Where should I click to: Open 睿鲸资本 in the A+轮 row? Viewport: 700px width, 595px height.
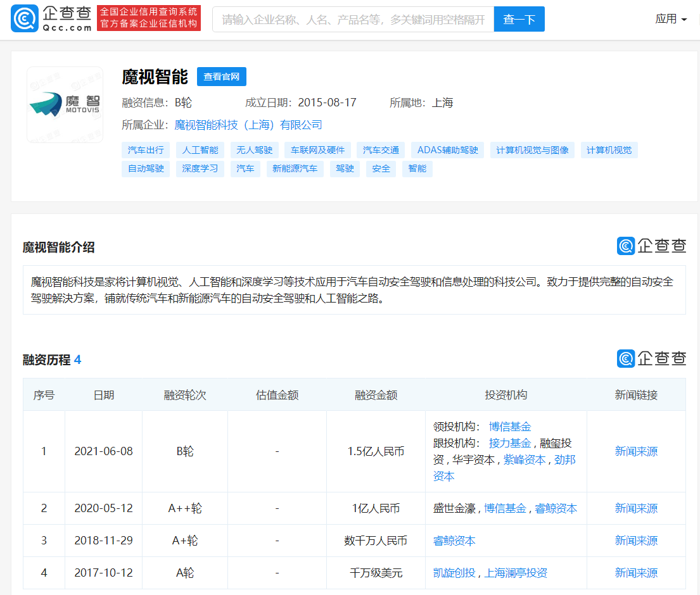454,541
